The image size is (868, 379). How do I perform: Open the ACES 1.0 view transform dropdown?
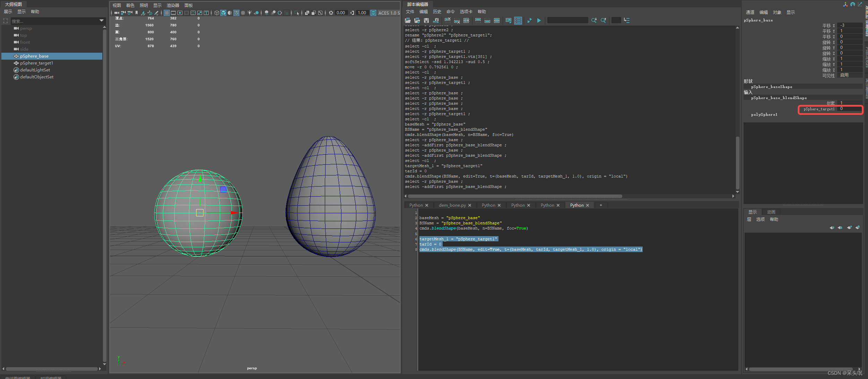[389, 13]
